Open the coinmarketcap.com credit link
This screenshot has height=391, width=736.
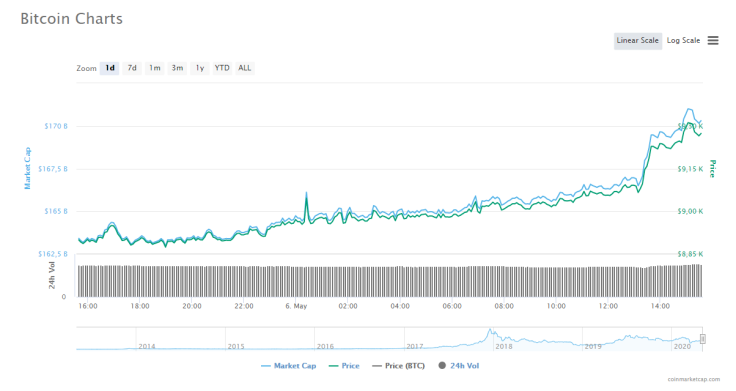point(694,379)
